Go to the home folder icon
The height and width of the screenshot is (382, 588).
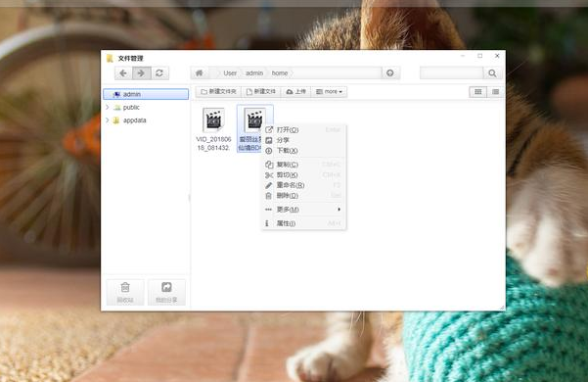click(200, 73)
